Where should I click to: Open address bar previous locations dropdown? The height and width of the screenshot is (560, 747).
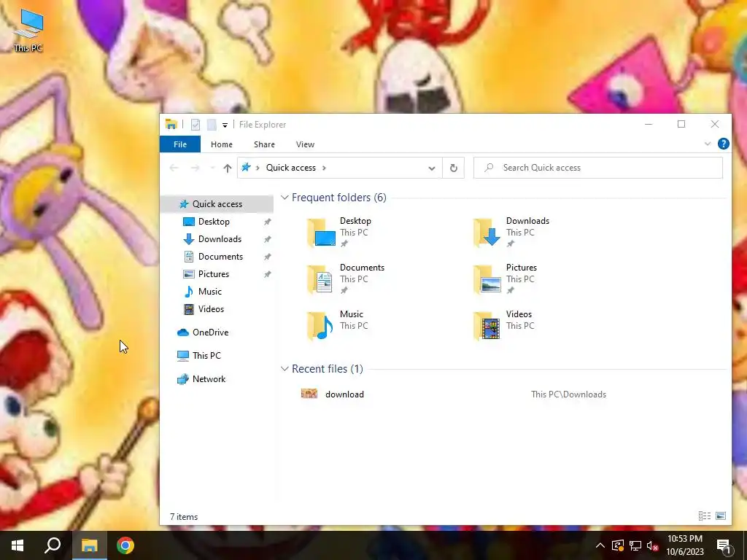pyautogui.click(x=432, y=168)
